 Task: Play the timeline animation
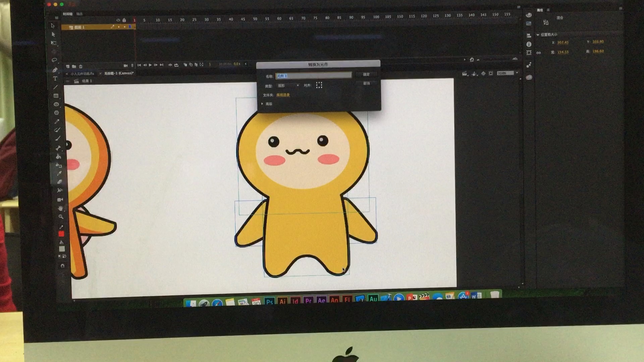(x=150, y=65)
